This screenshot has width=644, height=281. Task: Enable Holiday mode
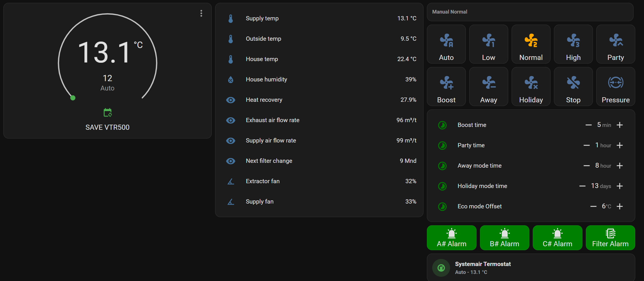(531, 86)
